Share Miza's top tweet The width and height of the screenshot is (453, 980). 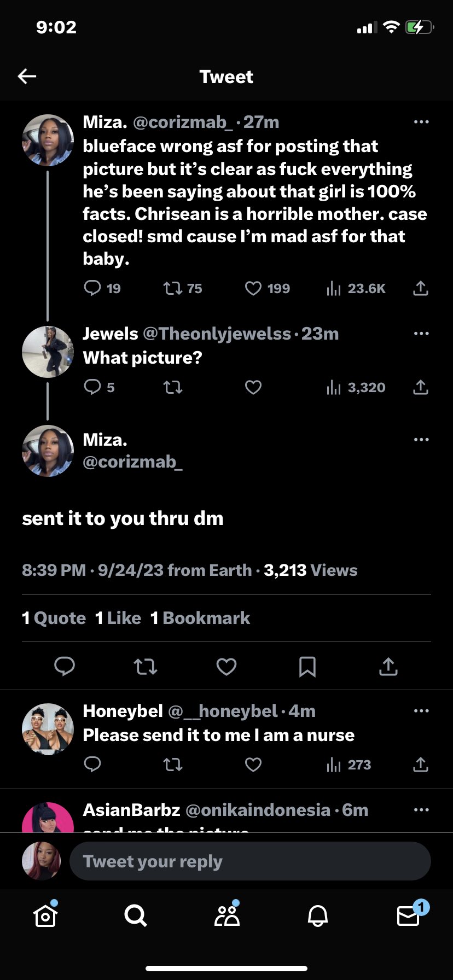(420, 288)
